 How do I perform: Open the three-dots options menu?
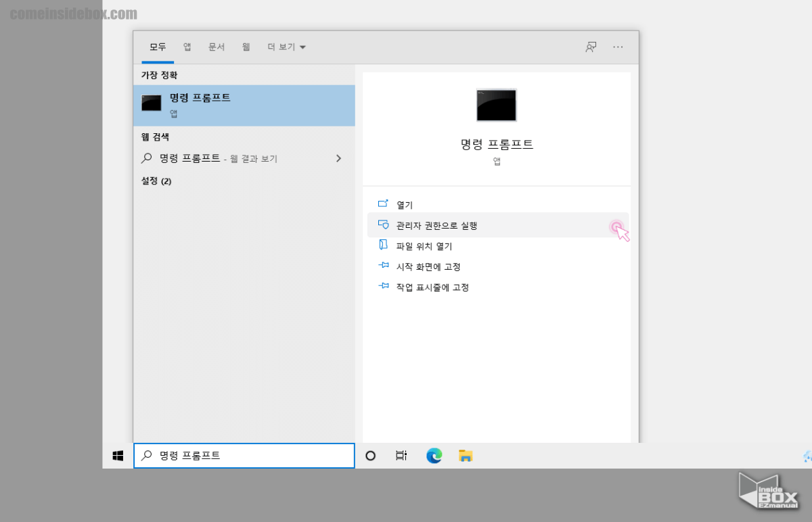[x=618, y=47]
